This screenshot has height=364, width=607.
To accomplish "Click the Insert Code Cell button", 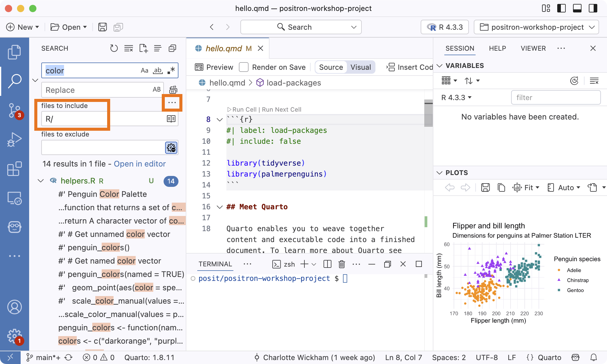I will (x=410, y=67).
